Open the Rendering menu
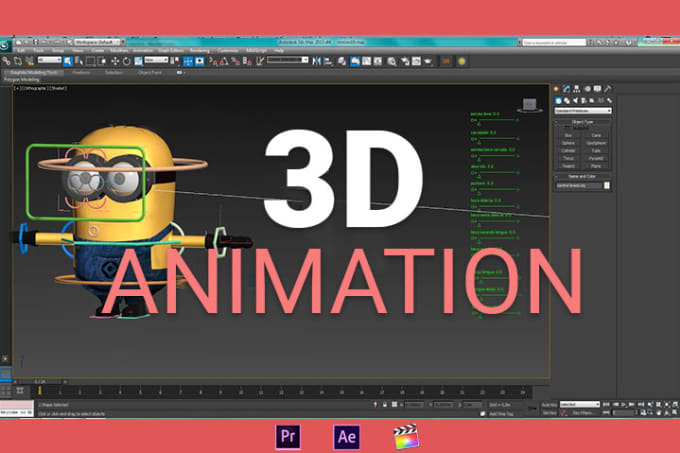The height and width of the screenshot is (453, 680). pos(199,51)
